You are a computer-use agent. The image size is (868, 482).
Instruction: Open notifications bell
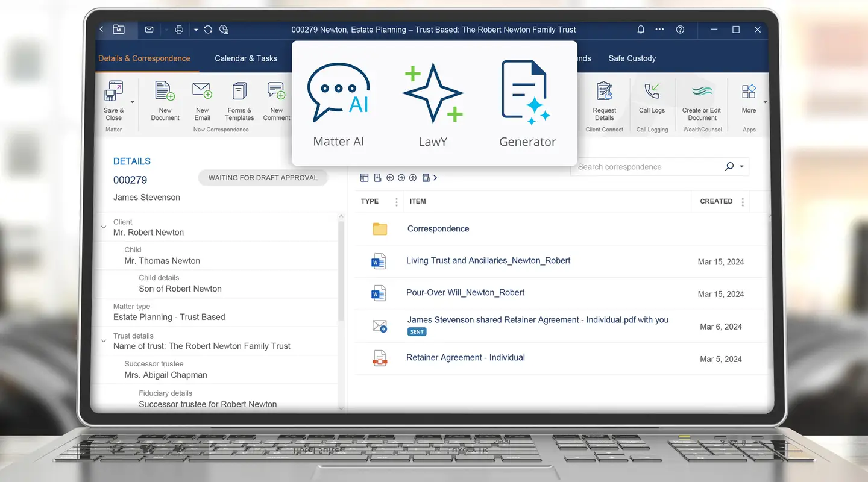click(x=641, y=29)
